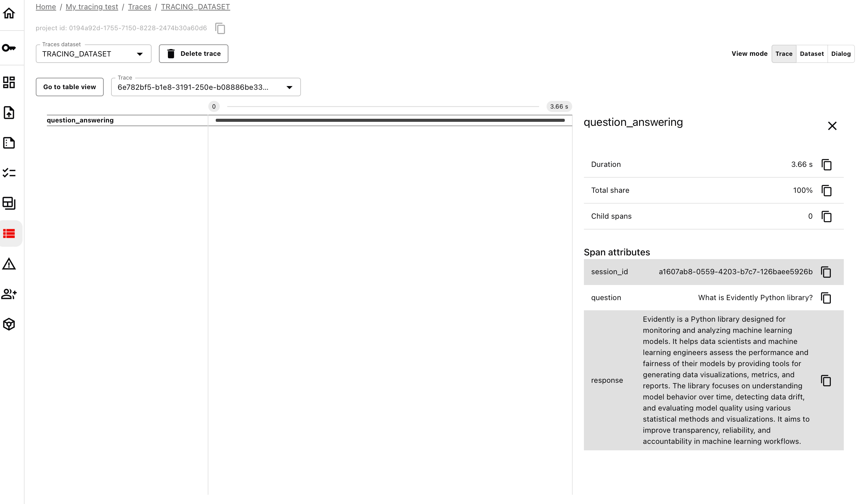Viewport: 866px width, 504px height.
Task: Switch view mode to Dialog
Action: (x=841, y=54)
